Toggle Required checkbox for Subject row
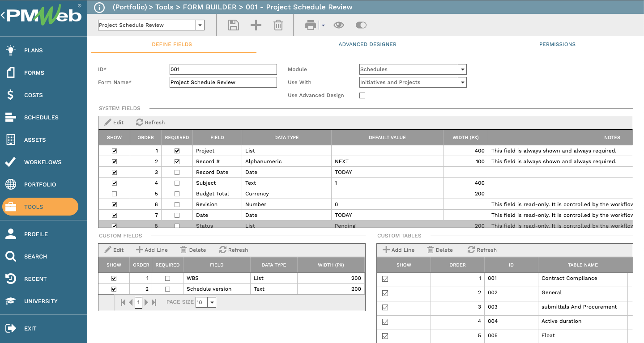Image resolution: width=644 pixels, height=343 pixels. (x=177, y=183)
